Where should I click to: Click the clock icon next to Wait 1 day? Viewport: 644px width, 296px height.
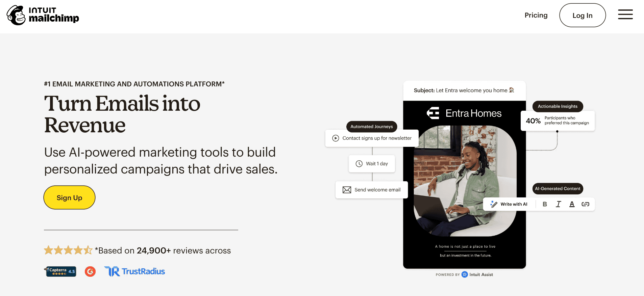coord(359,164)
